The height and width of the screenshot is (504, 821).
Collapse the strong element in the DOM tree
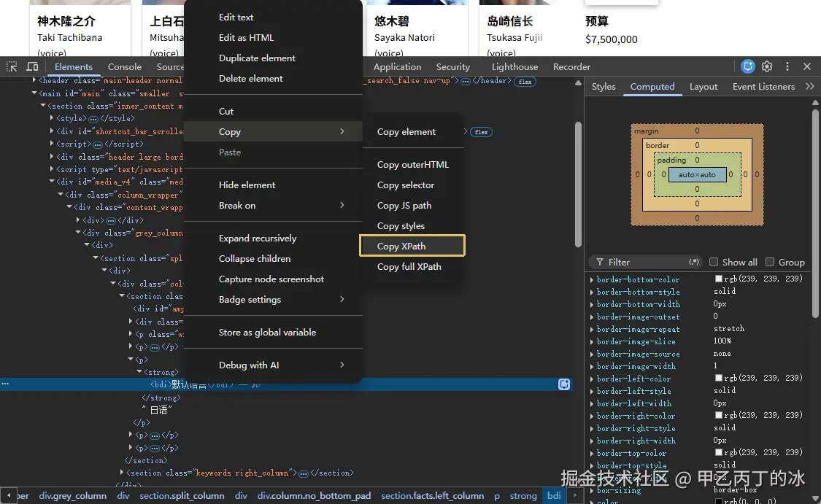click(x=139, y=371)
